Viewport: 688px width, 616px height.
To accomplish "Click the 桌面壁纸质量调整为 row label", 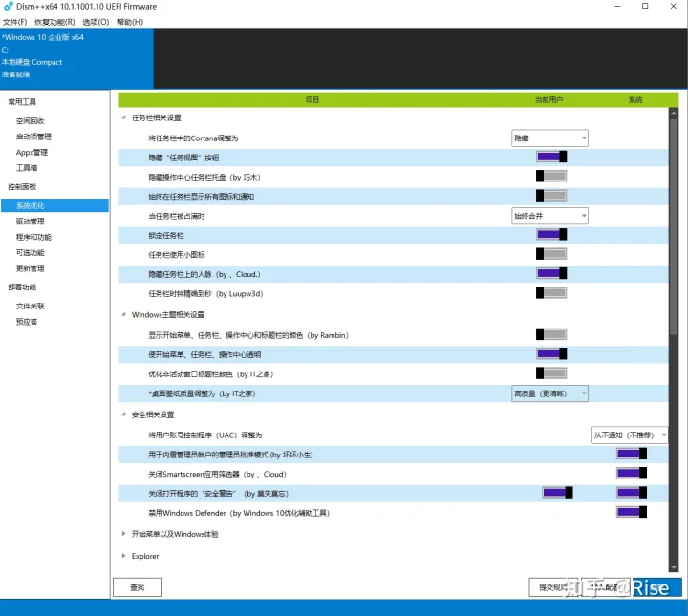I will point(202,393).
